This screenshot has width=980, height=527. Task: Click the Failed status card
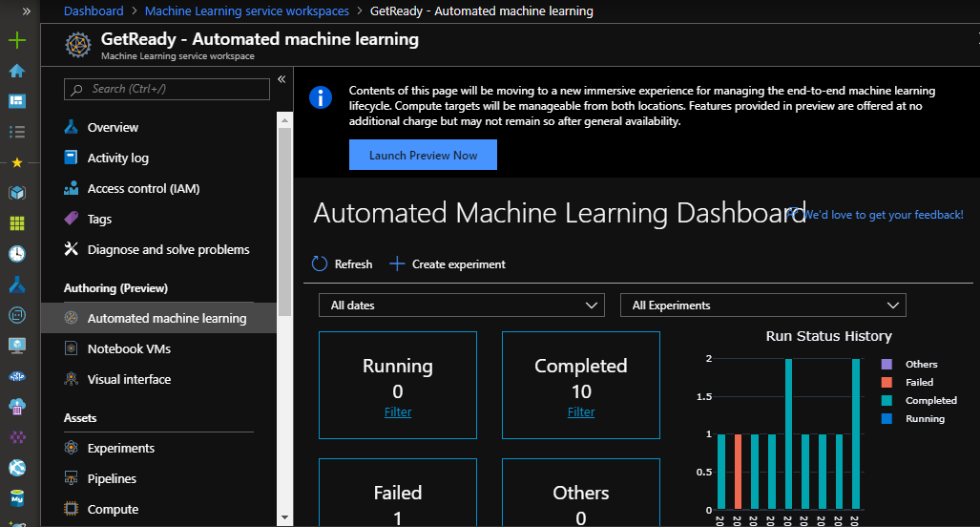pyautogui.click(x=398, y=493)
